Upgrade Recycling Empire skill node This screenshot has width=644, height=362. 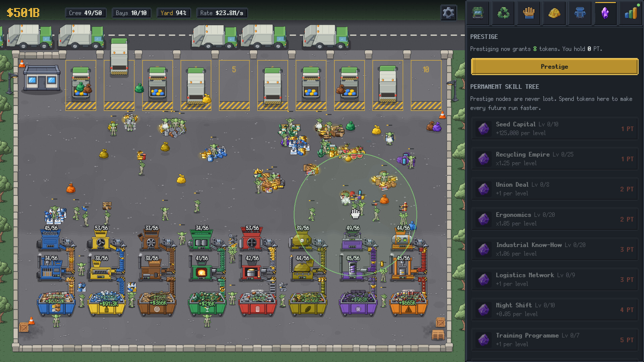554,159
